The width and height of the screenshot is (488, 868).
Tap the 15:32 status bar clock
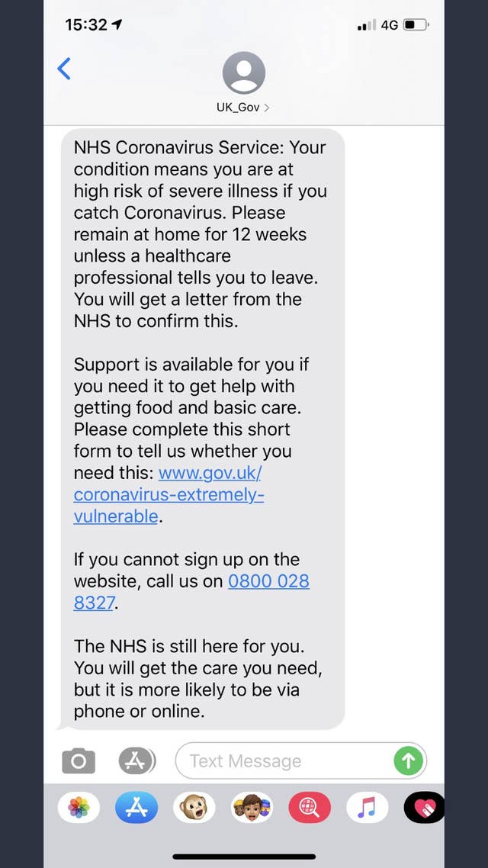pyautogui.click(x=86, y=25)
